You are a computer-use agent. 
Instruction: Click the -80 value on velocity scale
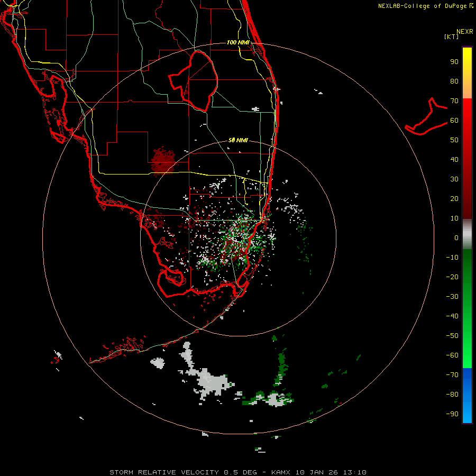(x=452, y=395)
